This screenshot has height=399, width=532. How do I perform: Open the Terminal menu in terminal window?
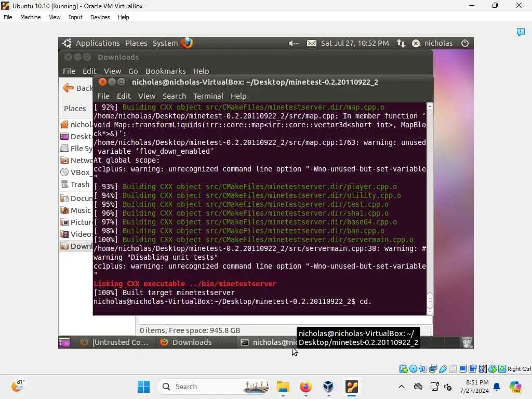(x=208, y=96)
